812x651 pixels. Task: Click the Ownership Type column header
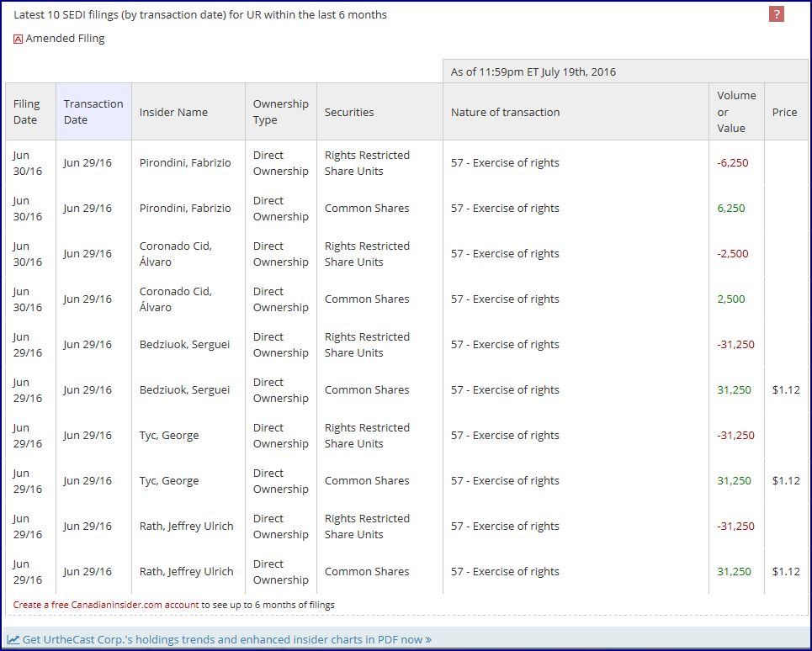pos(280,112)
